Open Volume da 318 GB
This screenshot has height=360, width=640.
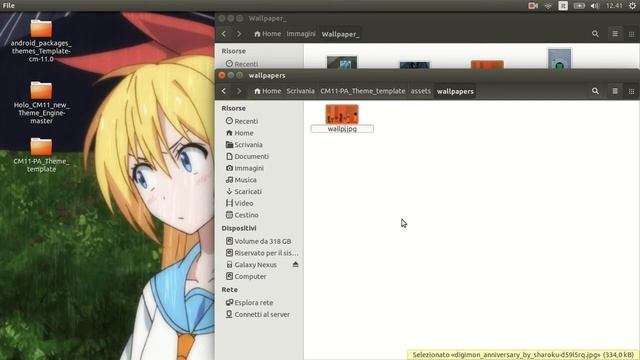[258, 241]
